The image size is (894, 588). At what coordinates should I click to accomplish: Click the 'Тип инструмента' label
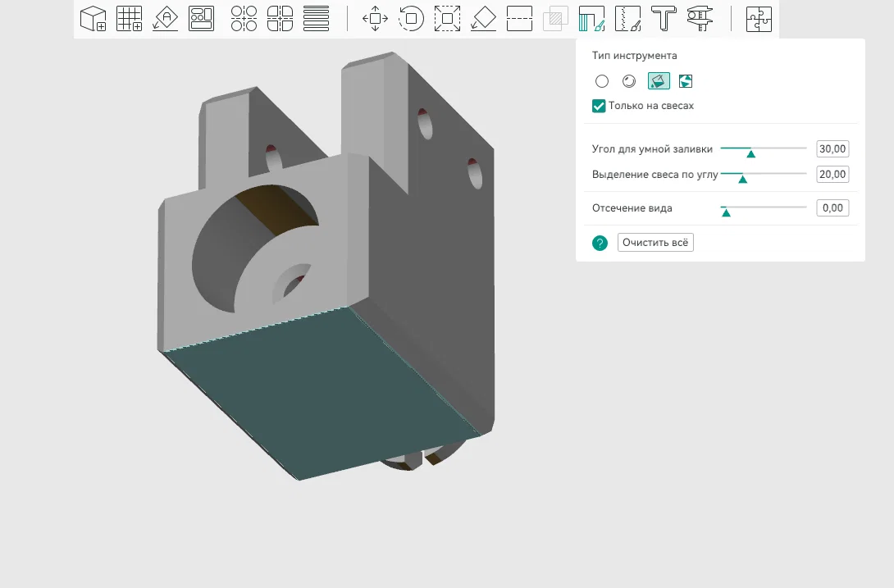tap(635, 55)
